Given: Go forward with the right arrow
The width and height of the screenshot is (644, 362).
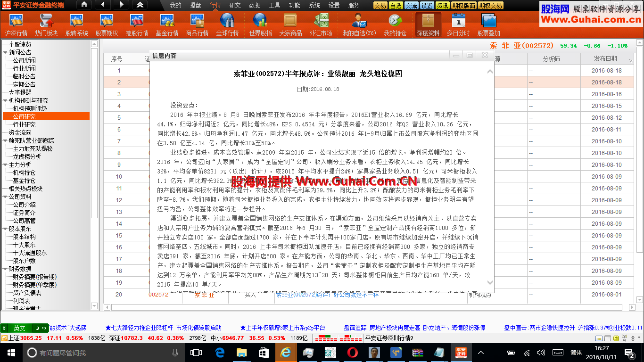Looking at the screenshot, I should pyautogui.click(x=121, y=5).
